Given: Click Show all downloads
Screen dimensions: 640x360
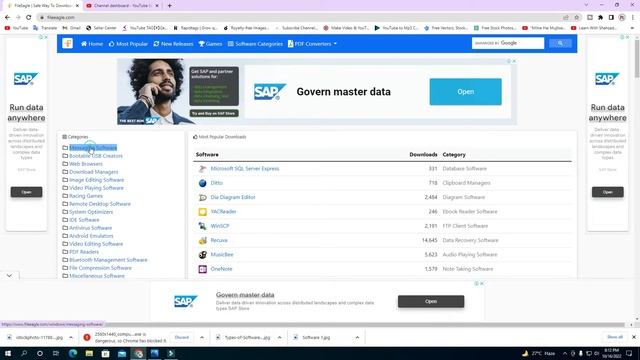Looking at the screenshot, I should tap(615, 337).
